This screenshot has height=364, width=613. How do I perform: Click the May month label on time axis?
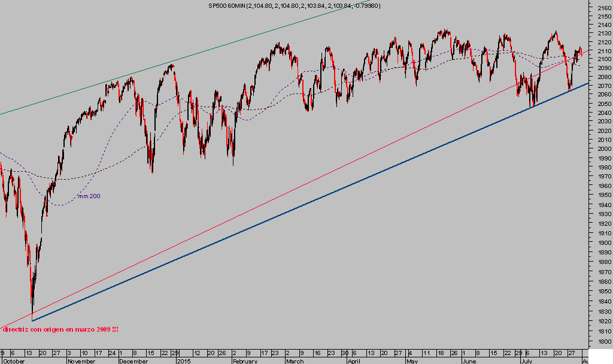(x=411, y=361)
